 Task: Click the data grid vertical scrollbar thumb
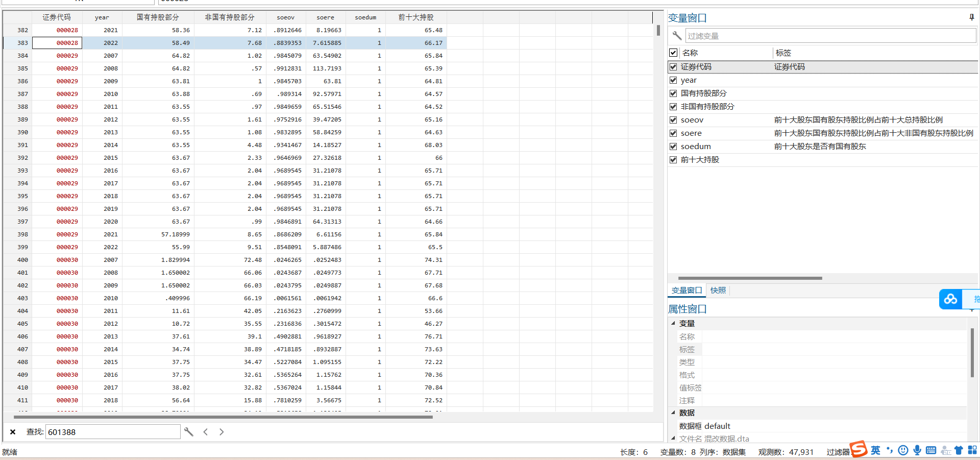tap(658, 31)
